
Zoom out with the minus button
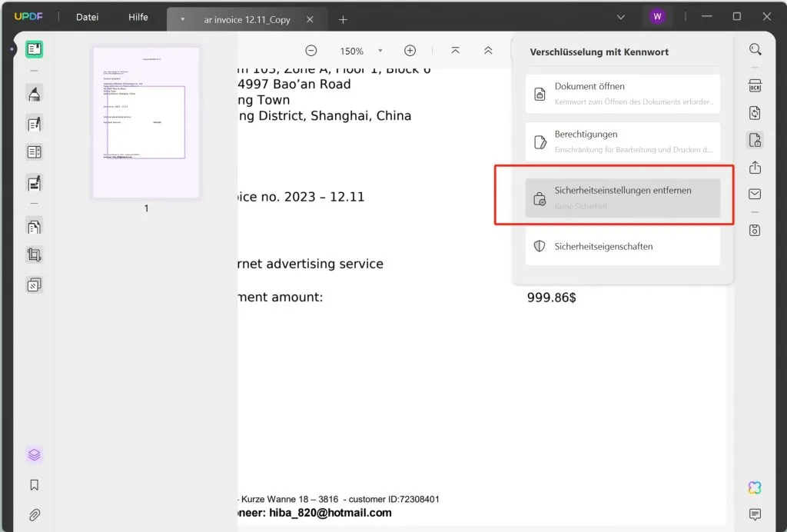coord(311,51)
